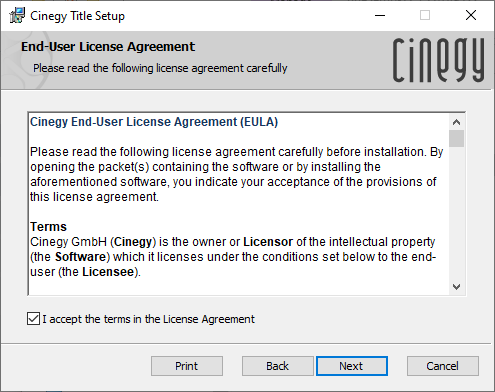The image size is (495, 392).
Task: Proceed with the Next button
Action: 351,366
